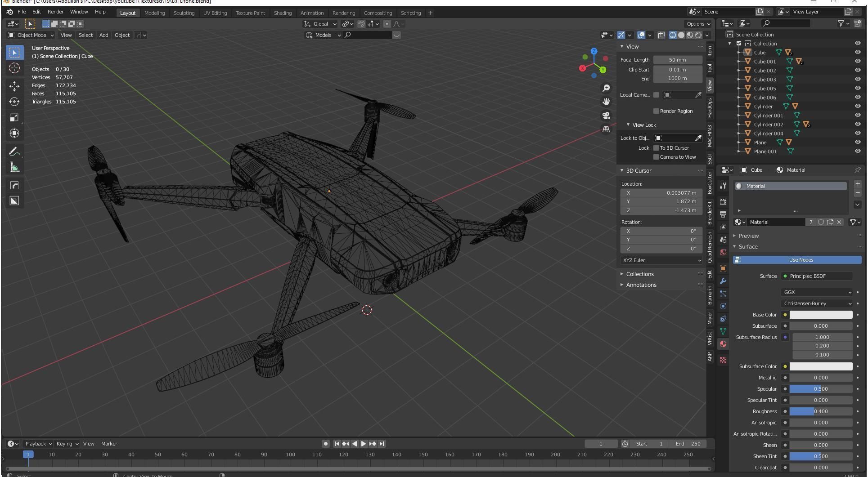Switch to the UV Editing workspace tab
The width and height of the screenshot is (868, 477).
[215, 13]
